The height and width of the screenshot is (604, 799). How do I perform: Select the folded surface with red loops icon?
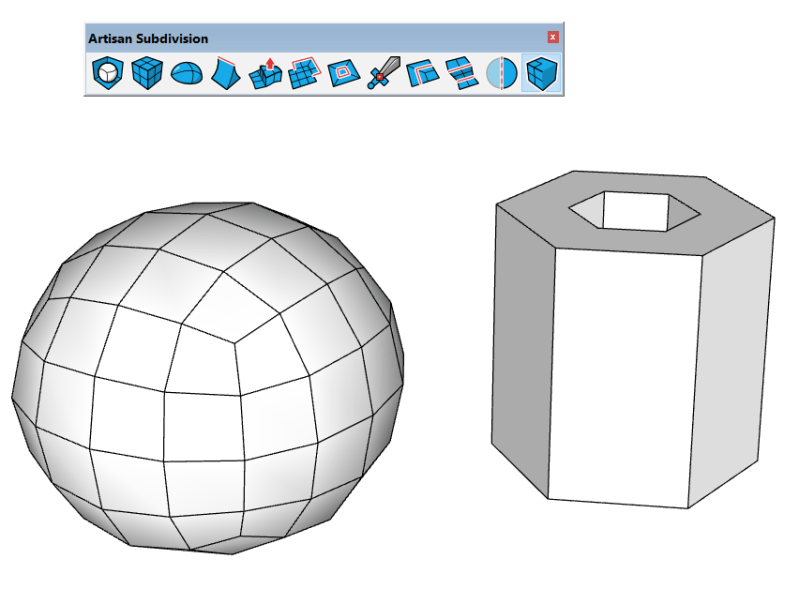462,73
